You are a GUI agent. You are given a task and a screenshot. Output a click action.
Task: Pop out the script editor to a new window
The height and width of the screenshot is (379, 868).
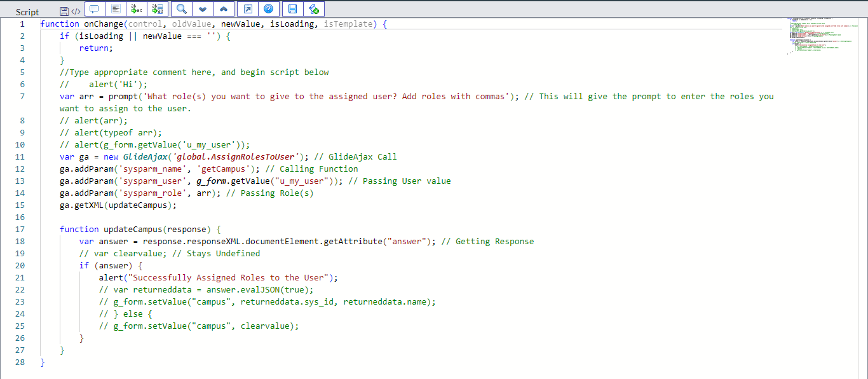(x=247, y=9)
